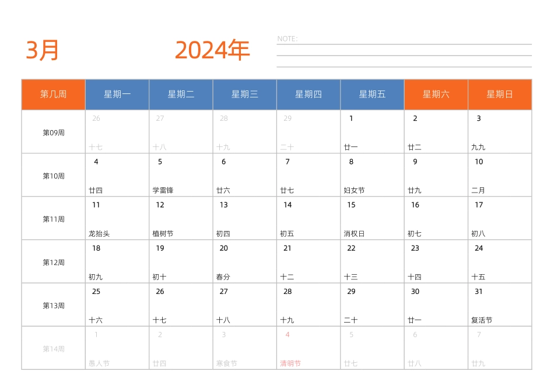The height and width of the screenshot is (392, 554).
Task: Select the "星期五" column header
Action: tap(373, 94)
